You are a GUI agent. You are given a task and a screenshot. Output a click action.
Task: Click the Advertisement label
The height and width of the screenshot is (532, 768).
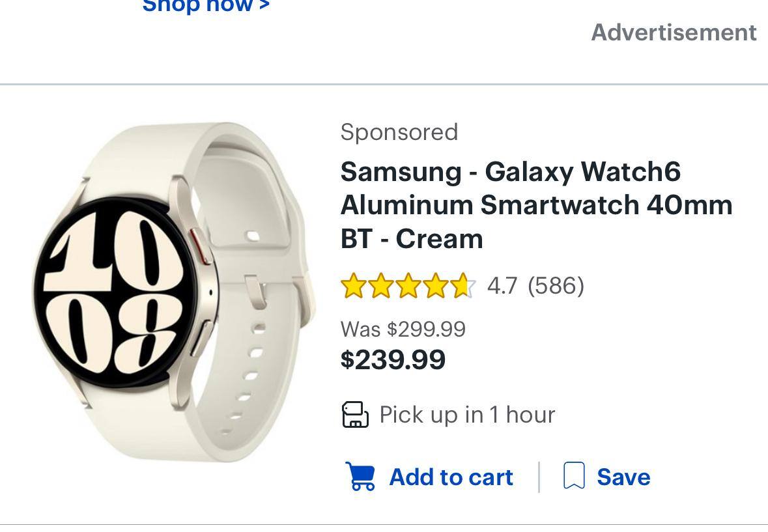click(x=674, y=33)
